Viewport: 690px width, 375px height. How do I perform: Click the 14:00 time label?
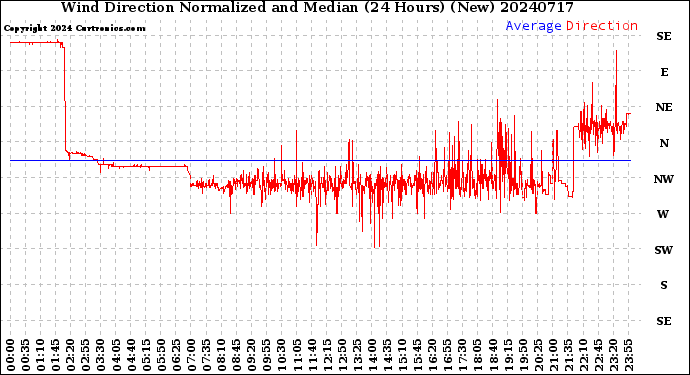point(372,356)
